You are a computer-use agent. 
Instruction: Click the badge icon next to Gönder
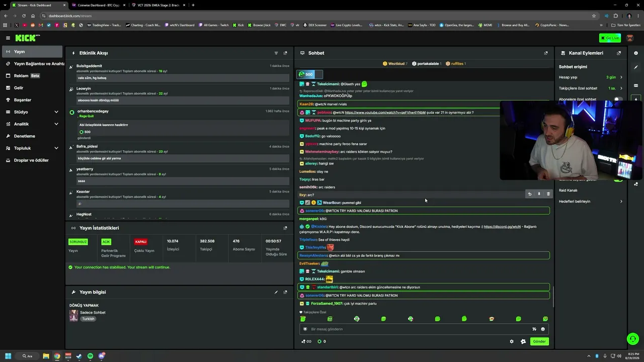click(523, 341)
